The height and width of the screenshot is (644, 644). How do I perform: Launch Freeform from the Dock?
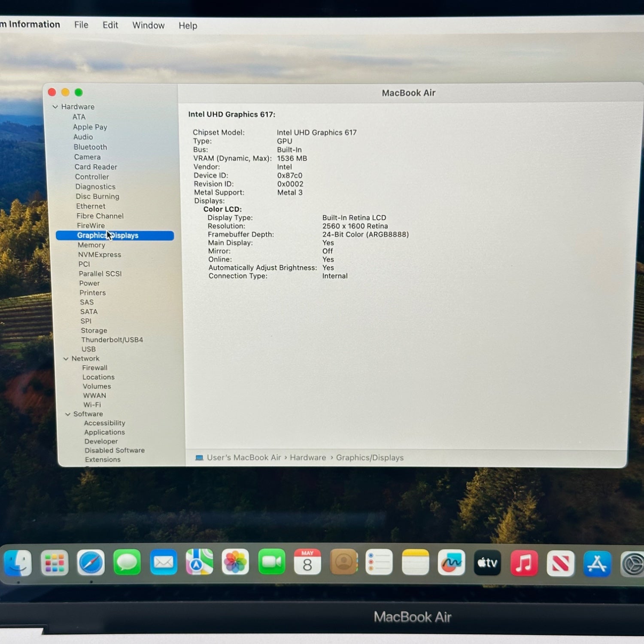(x=451, y=562)
